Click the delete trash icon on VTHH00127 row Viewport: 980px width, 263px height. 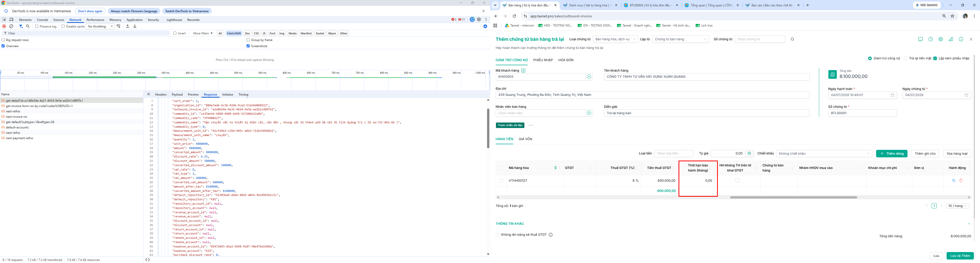961,180
